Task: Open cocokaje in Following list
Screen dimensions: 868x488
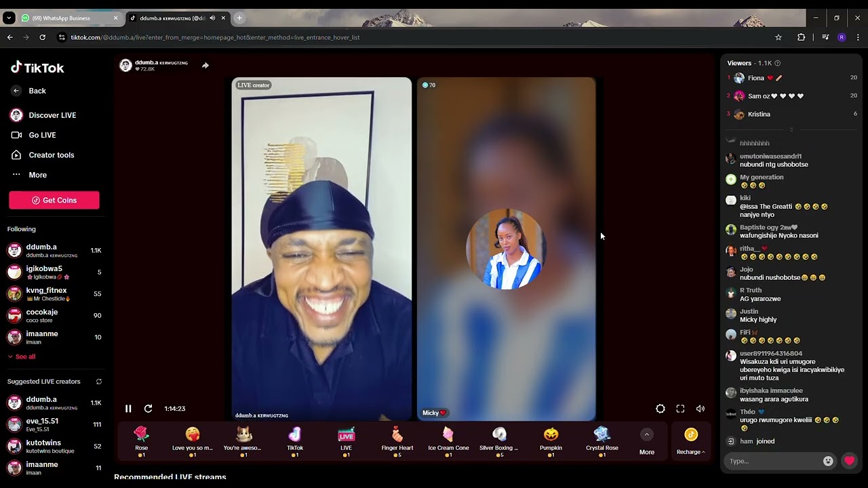Action: point(54,315)
